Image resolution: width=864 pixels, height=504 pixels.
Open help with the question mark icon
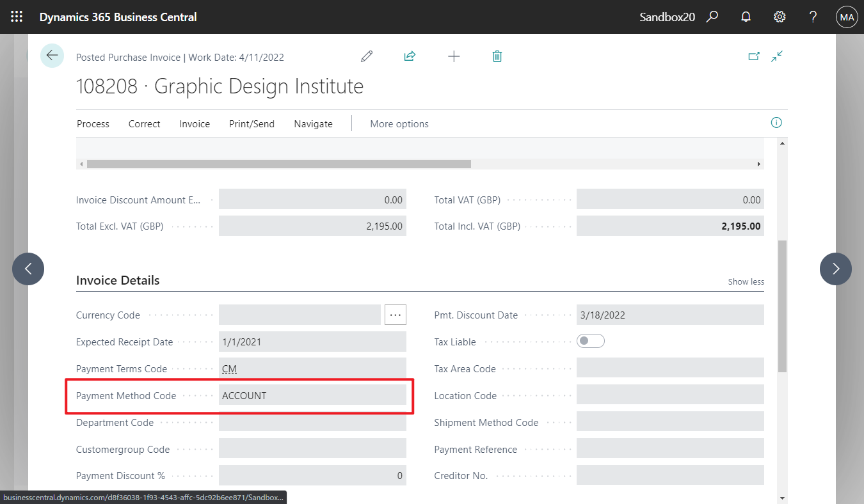coord(813,17)
